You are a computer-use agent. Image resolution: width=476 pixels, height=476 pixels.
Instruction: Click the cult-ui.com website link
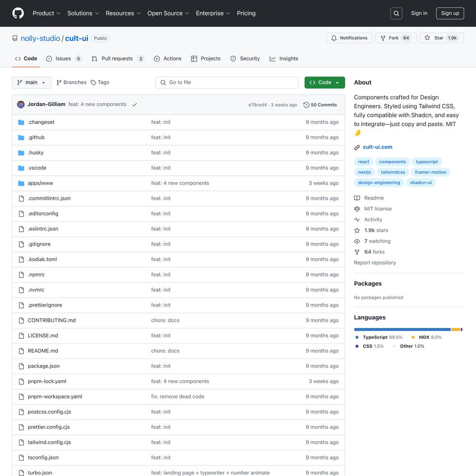point(377,147)
